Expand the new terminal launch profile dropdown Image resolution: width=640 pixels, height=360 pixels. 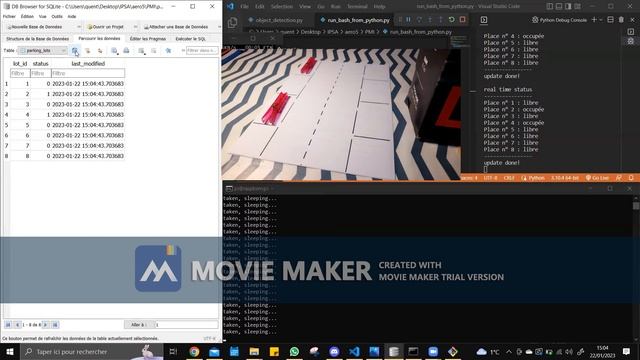coord(601,20)
